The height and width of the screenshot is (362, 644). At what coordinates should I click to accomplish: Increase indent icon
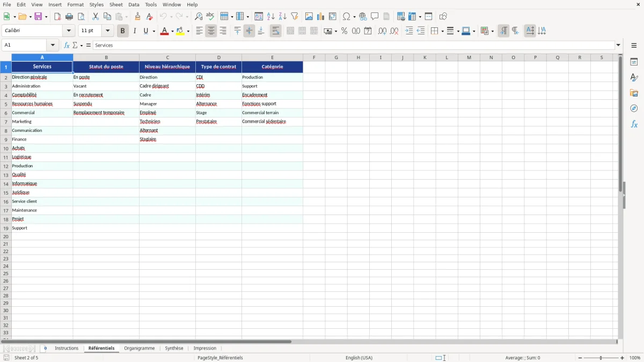click(409, 31)
